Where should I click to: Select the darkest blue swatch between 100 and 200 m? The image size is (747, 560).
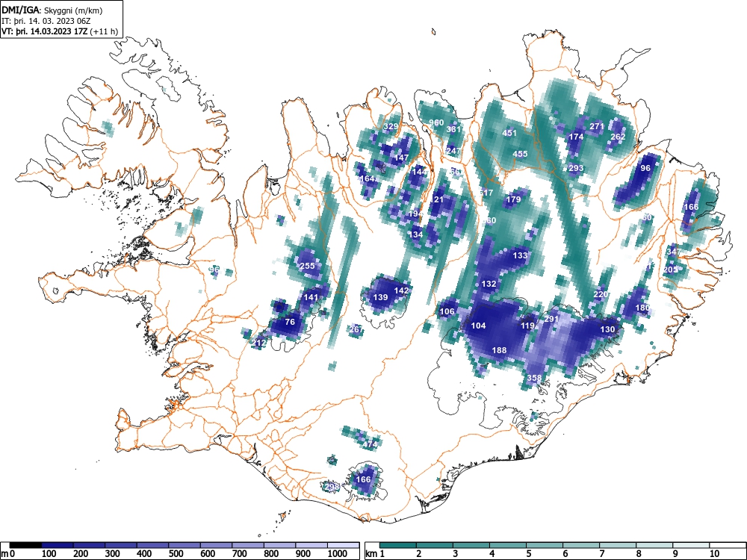click(x=58, y=545)
